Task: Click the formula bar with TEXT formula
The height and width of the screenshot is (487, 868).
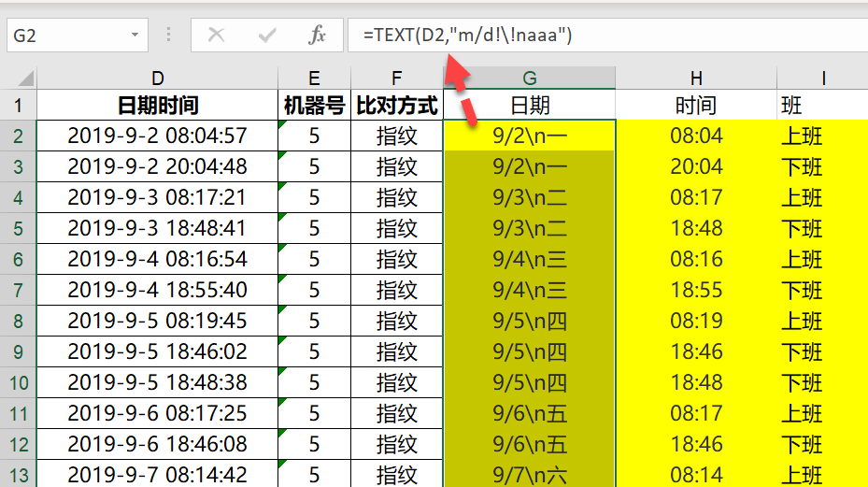Action: point(608,36)
